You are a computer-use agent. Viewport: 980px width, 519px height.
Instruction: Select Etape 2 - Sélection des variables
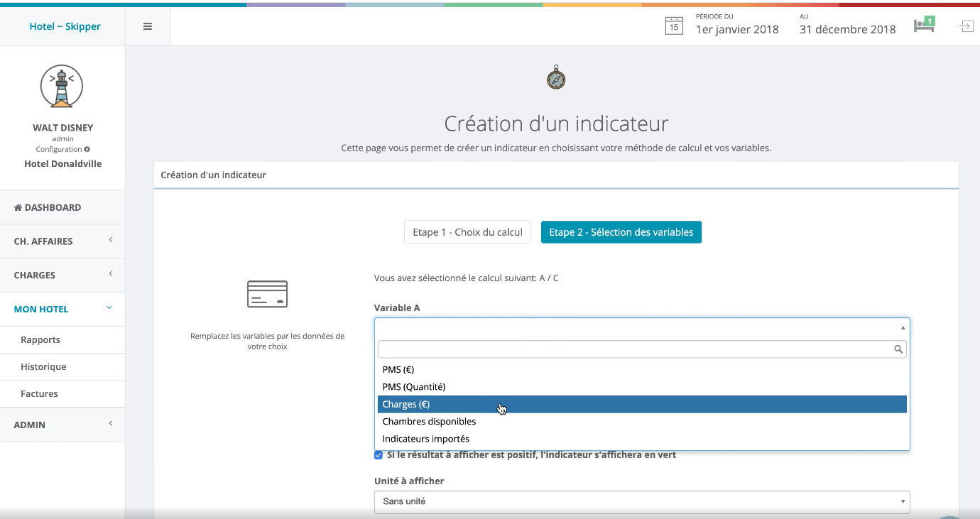tap(621, 232)
